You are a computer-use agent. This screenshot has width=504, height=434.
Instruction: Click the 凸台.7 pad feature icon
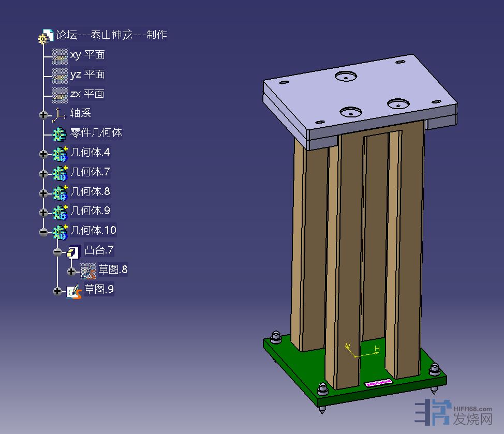pyautogui.click(x=74, y=251)
